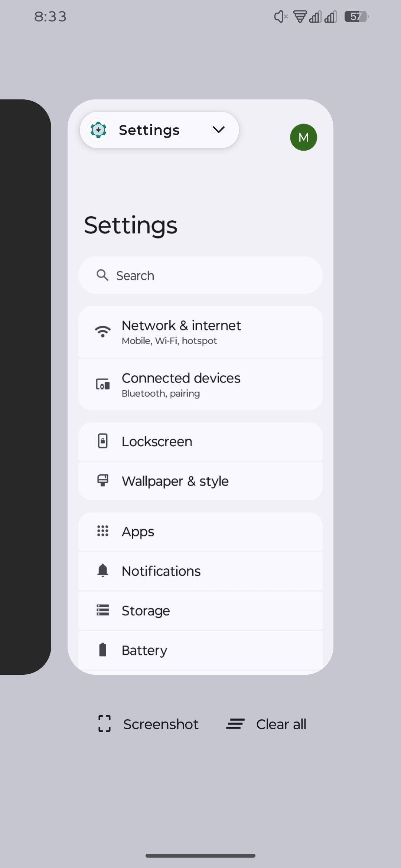This screenshot has height=868, width=401.
Task: Open Connected devices settings
Action: (200, 385)
